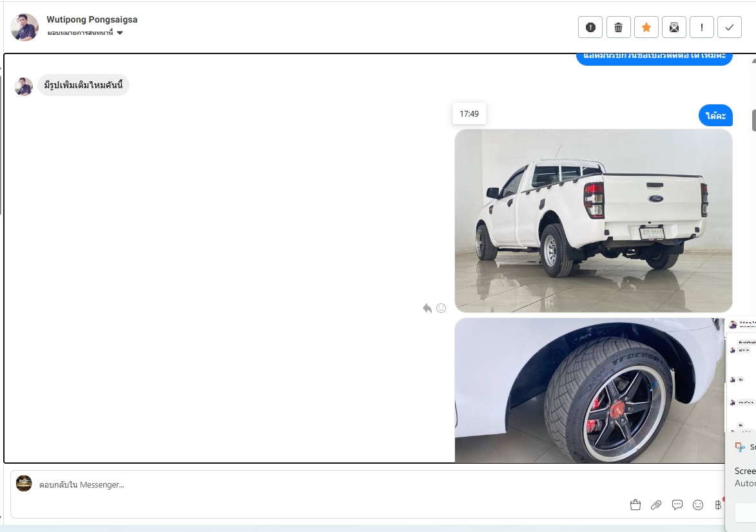This screenshot has width=756, height=532.
Task: Open emoji picker in reply box
Action: (697, 505)
